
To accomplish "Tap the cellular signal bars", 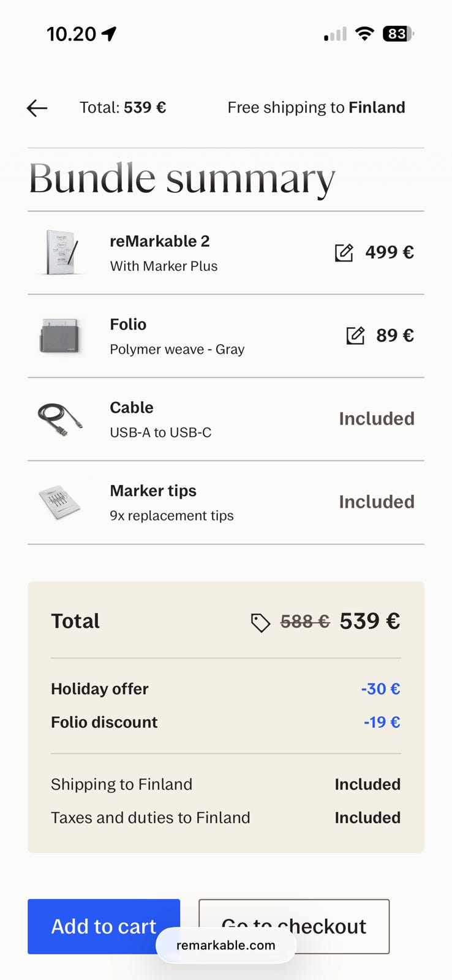I will [335, 34].
